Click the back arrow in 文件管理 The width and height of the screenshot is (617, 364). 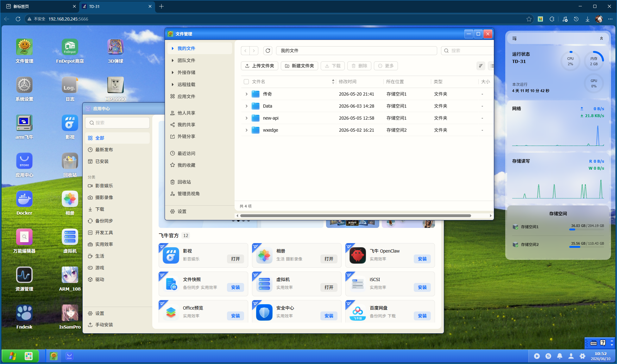click(x=245, y=51)
